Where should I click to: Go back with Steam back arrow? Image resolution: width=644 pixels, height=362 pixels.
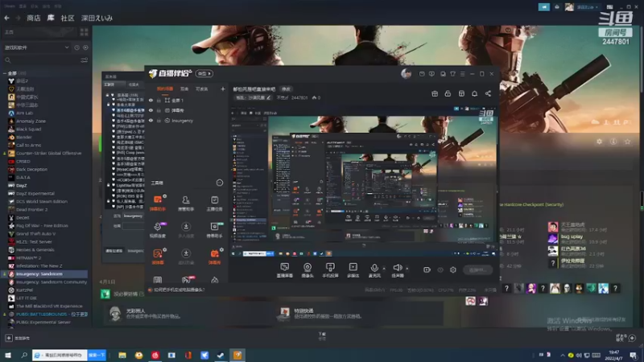[7, 18]
